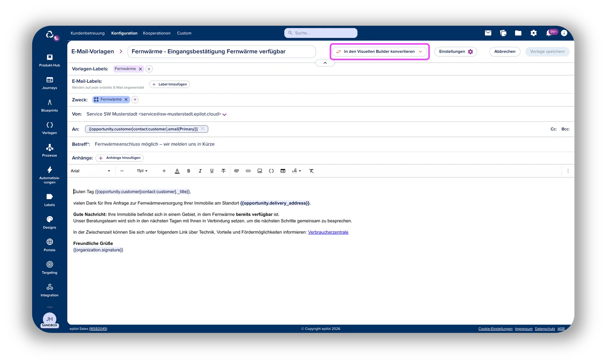Insert a variable with the braces icon

(x=271, y=171)
